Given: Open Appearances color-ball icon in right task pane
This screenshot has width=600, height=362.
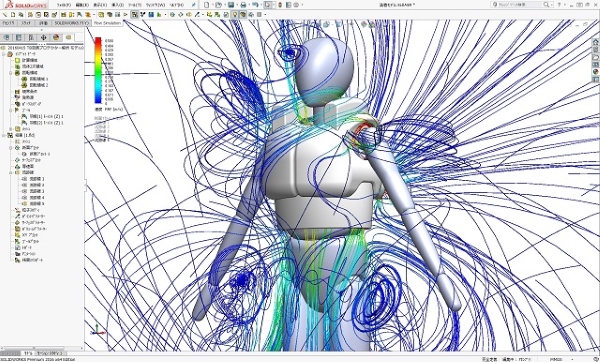Looking at the screenshot, I should 595,72.
